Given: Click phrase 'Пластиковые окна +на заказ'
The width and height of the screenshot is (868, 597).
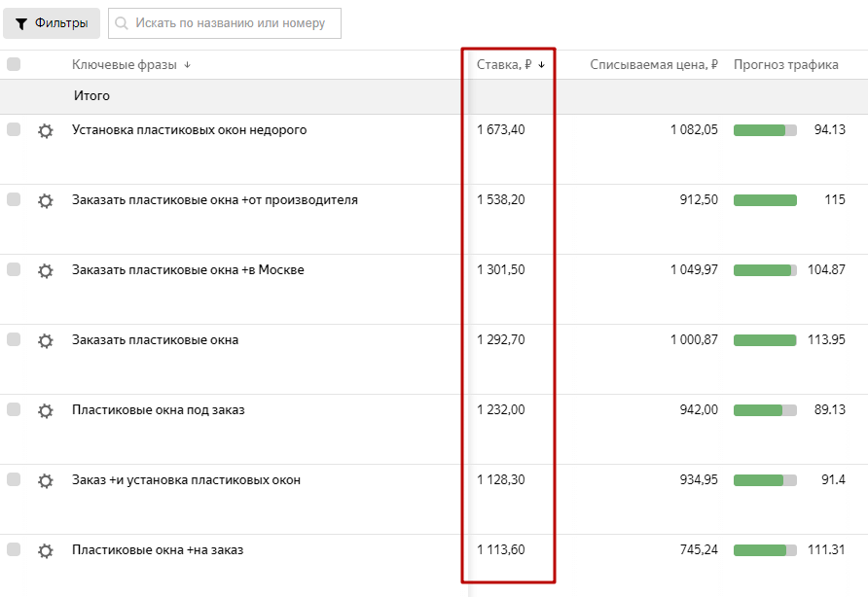Looking at the screenshot, I should [158, 550].
